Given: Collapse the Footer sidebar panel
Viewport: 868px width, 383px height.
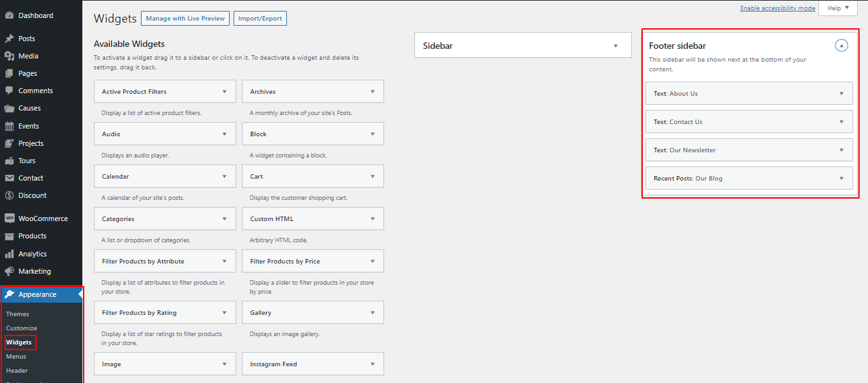Looking at the screenshot, I should 841,46.
